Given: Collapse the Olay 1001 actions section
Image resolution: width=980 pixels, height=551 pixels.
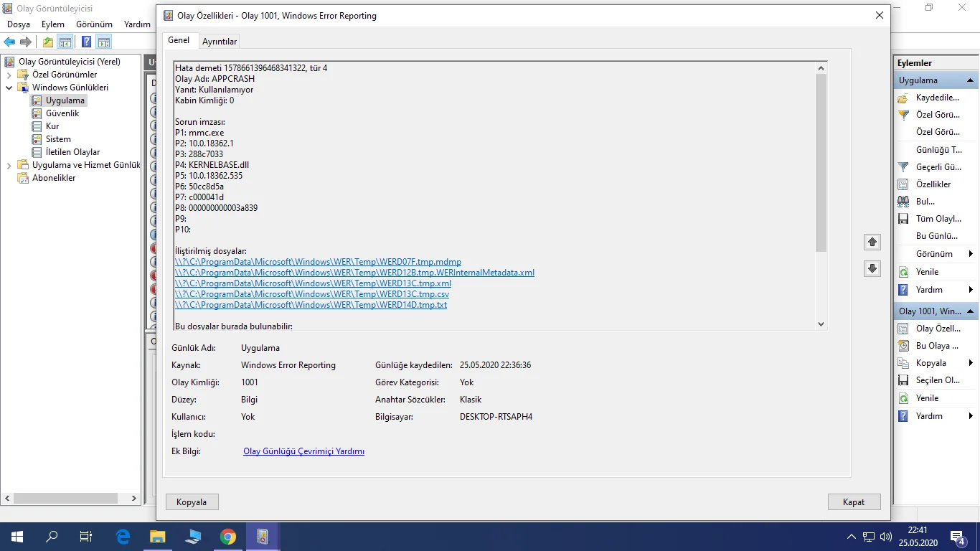Looking at the screenshot, I should pyautogui.click(x=971, y=311).
